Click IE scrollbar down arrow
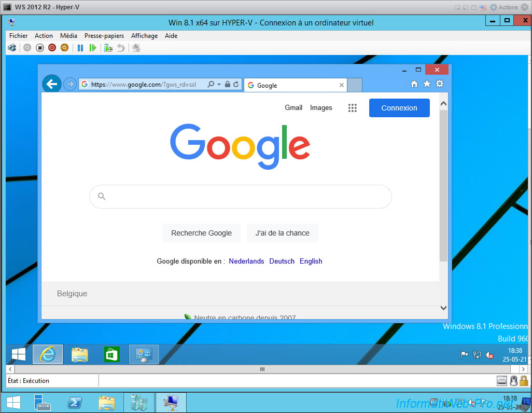Screen dimensions: 532x413 pyautogui.click(x=443, y=308)
